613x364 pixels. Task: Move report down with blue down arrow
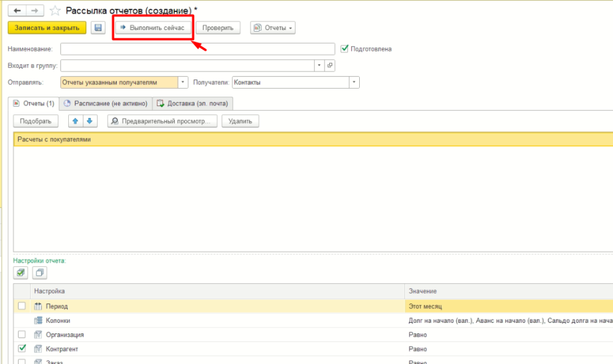click(90, 121)
